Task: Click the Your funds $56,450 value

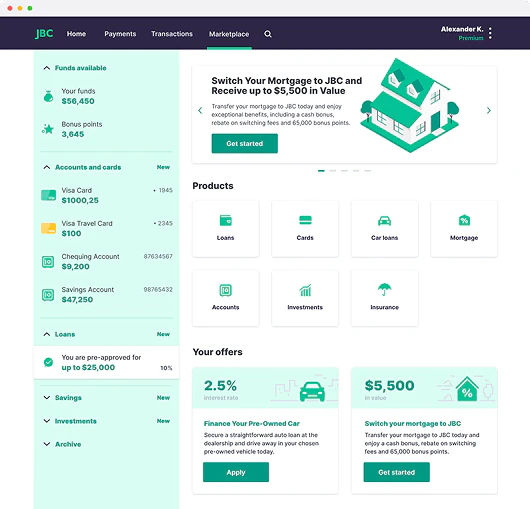Action: click(78, 101)
